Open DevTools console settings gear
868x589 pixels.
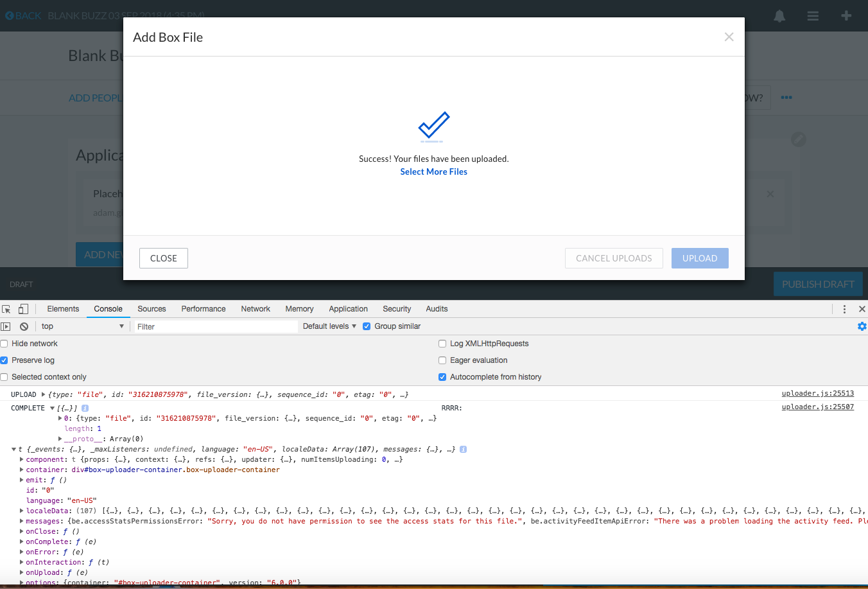tap(862, 326)
